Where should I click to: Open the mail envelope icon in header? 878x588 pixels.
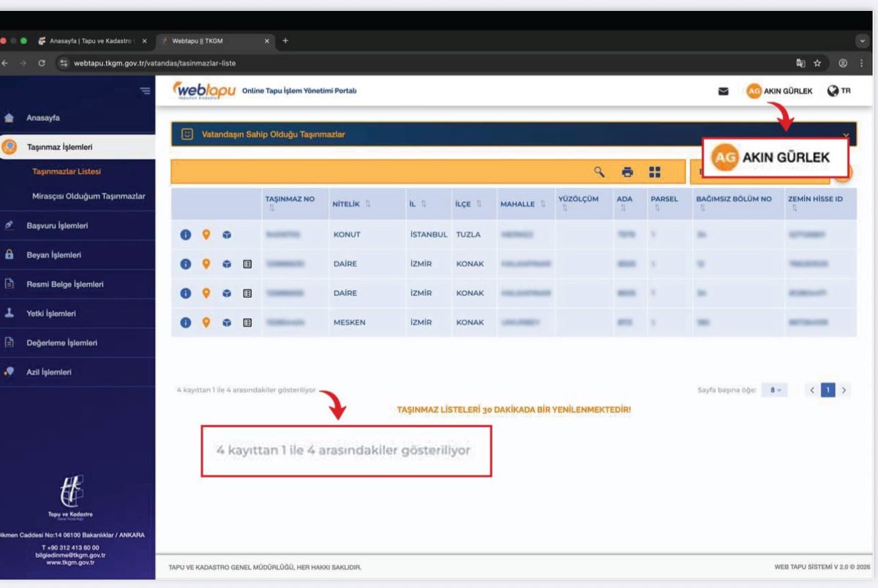[724, 91]
